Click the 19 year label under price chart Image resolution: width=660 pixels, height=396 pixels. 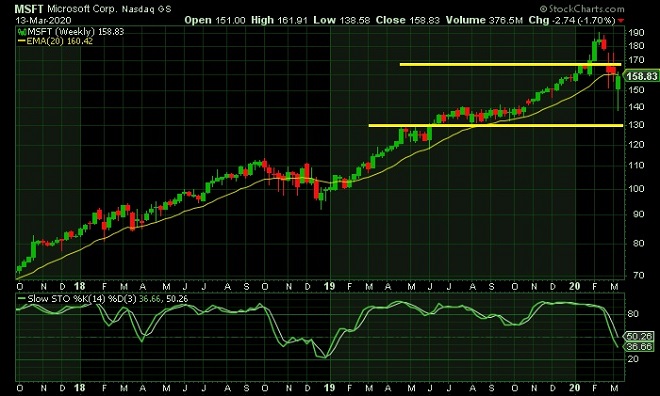tap(329, 287)
